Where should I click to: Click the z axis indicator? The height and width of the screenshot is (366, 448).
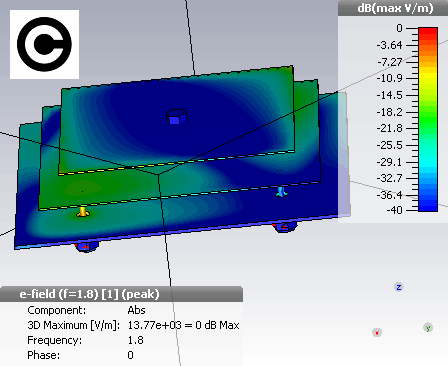click(x=399, y=287)
